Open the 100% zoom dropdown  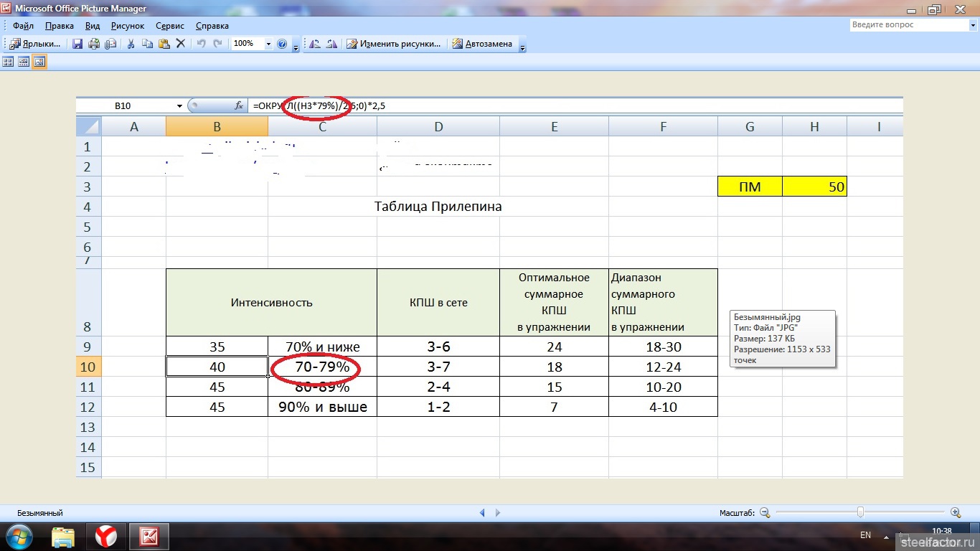[x=269, y=44]
